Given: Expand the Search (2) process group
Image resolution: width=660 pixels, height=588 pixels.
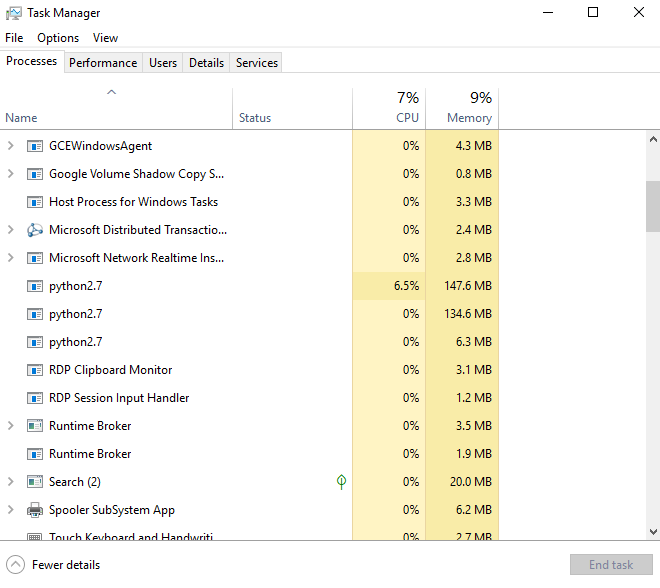Looking at the screenshot, I should click(10, 482).
